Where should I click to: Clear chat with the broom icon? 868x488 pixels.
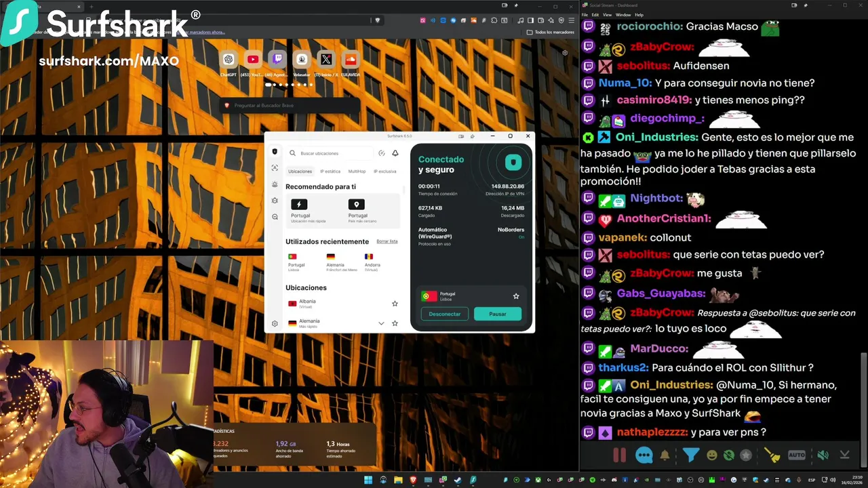click(772, 455)
